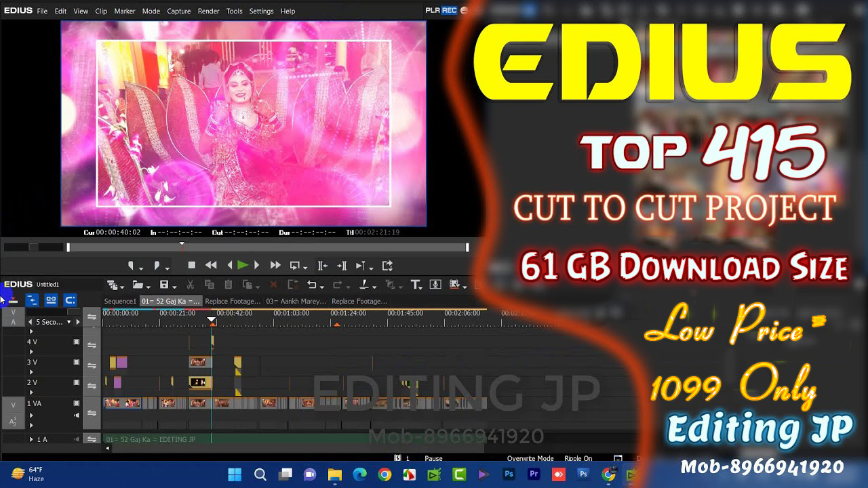Toggle sync-lock on the 3 V track

point(92,365)
